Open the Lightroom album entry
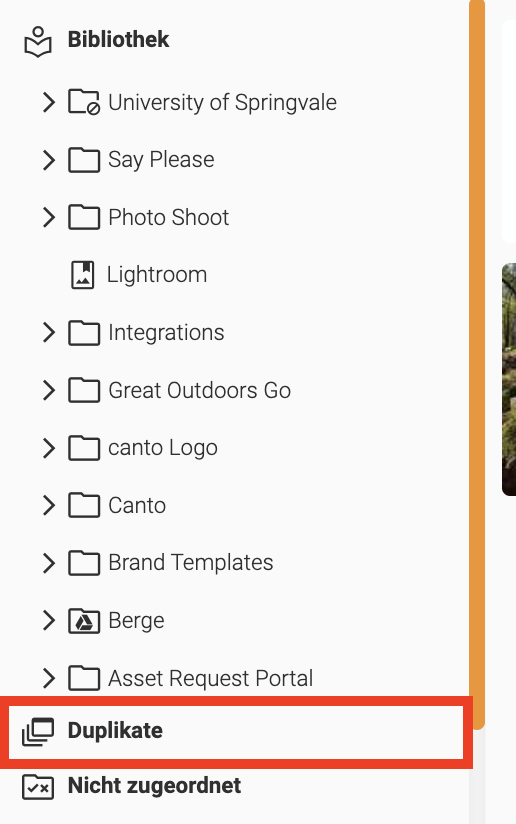This screenshot has height=824, width=516. click(157, 275)
